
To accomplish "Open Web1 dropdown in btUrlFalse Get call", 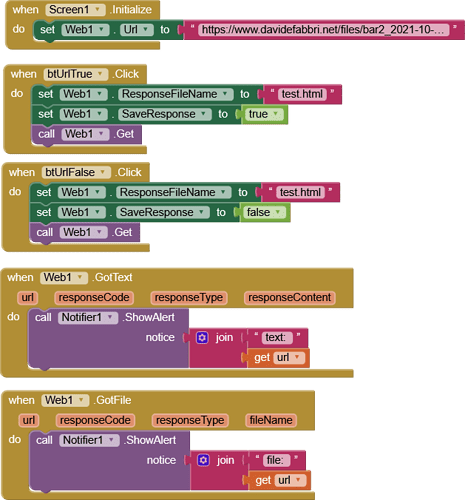I will (x=83, y=232).
